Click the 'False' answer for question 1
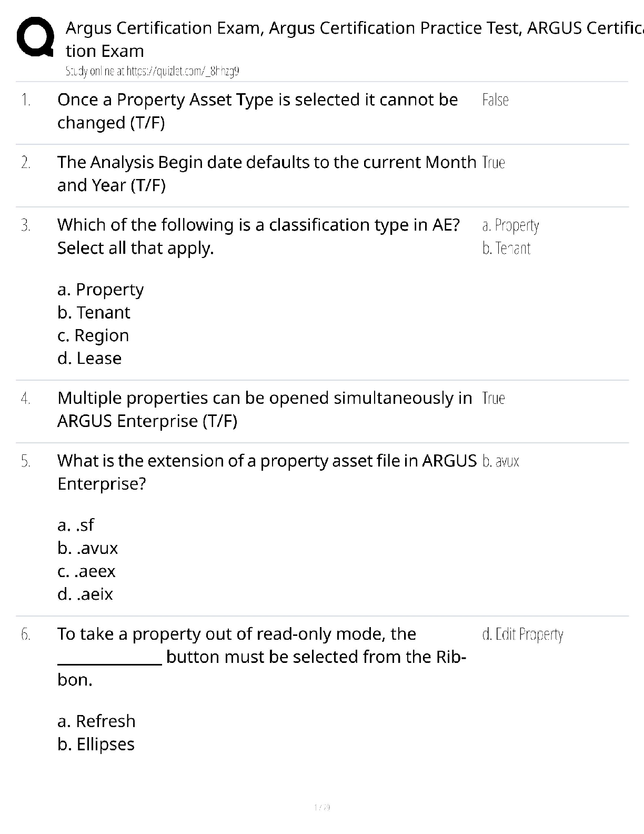 [495, 100]
